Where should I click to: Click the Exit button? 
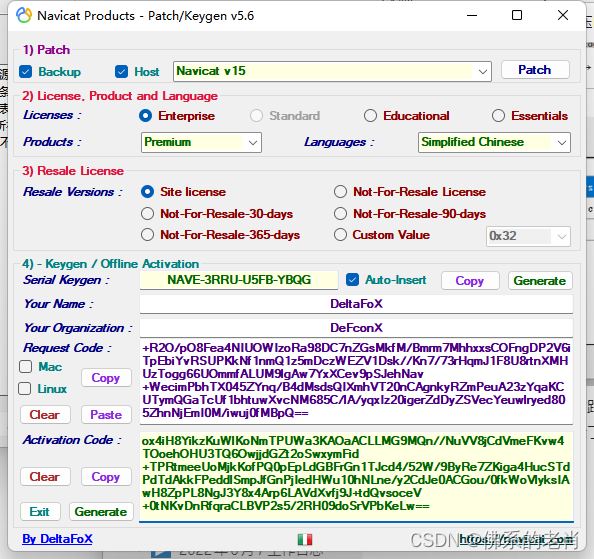point(40,512)
